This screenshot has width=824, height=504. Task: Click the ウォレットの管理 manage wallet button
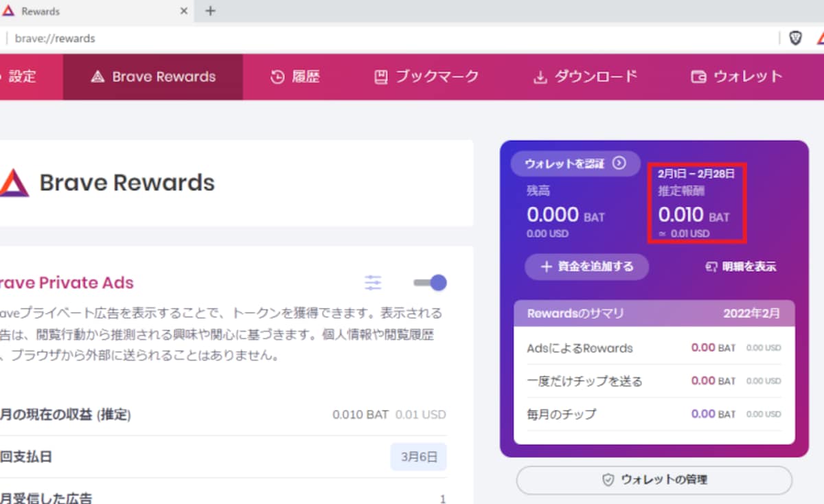[x=654, y=480]
